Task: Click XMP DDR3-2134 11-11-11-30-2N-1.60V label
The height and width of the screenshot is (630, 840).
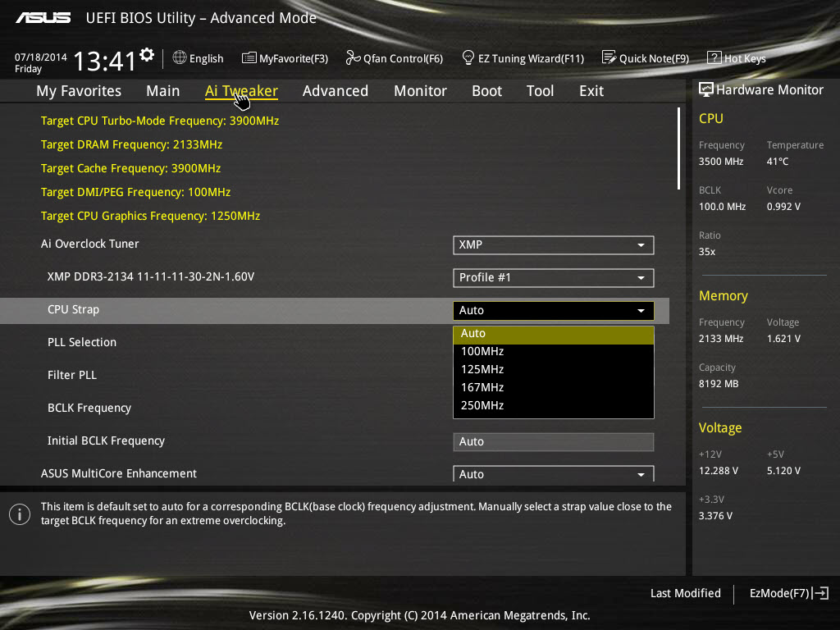Action: pyautogui.click(x=151, y=277)
